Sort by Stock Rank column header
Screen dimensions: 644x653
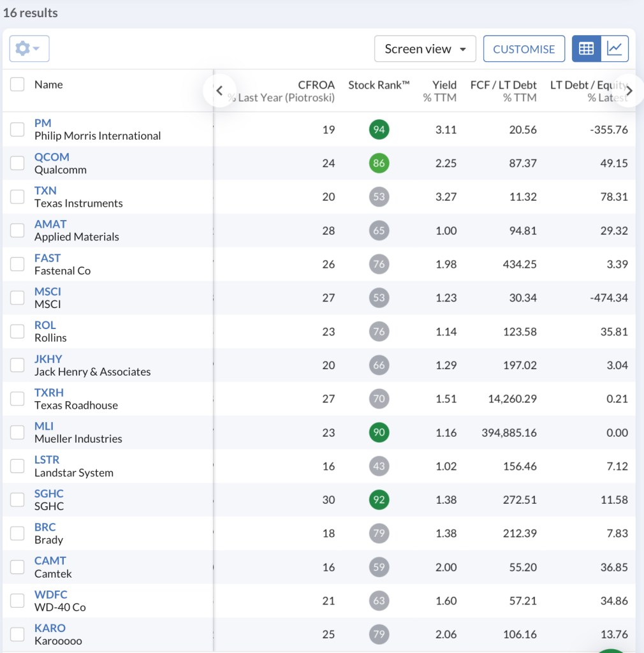pos(379,85)
